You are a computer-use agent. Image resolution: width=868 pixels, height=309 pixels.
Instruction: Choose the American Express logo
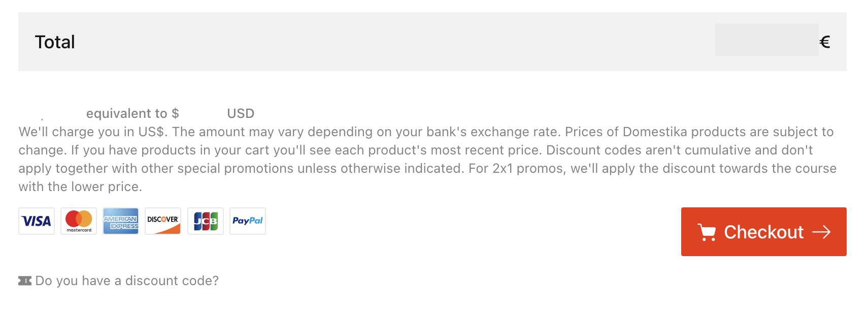tap(121, 221)
